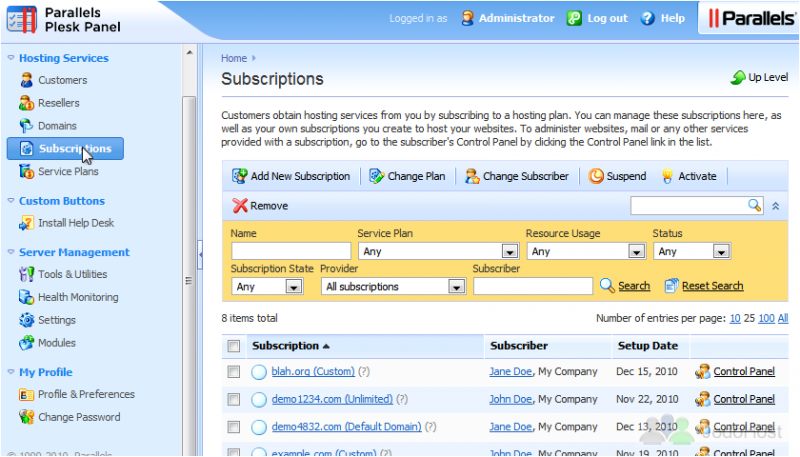Open demo1234.com (Unlimited) subscription
Image resolution: width=800 pixels, height=457 pixels.
coord(332,399)
